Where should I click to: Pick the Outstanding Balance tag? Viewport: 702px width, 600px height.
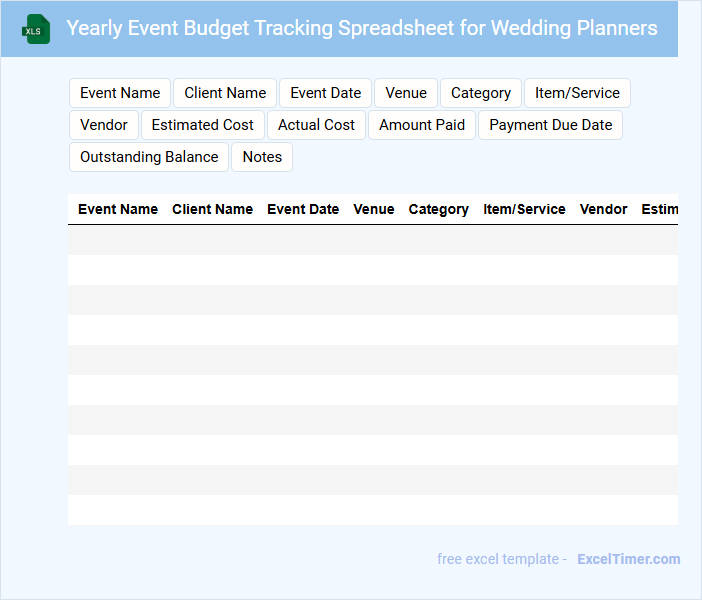[149, 157]
